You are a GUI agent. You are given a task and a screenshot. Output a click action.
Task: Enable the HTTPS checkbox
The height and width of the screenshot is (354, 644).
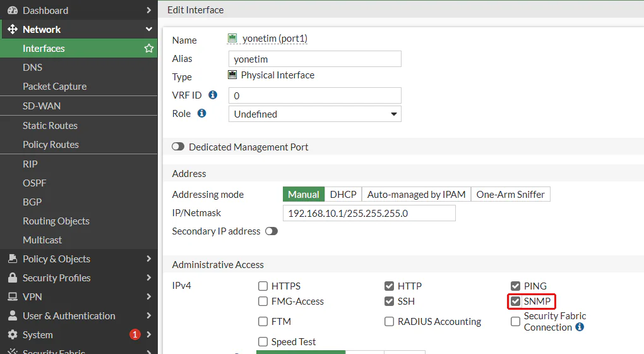[x=263, y=286]
